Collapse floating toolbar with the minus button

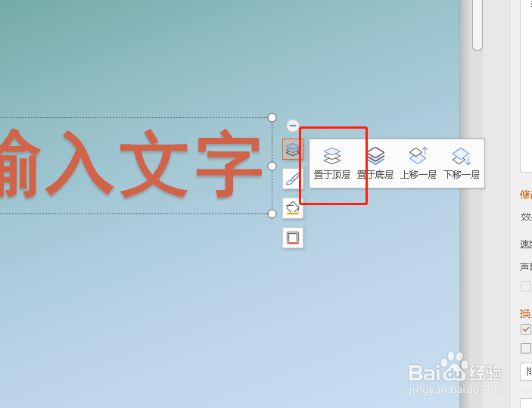tap(292, 126)
